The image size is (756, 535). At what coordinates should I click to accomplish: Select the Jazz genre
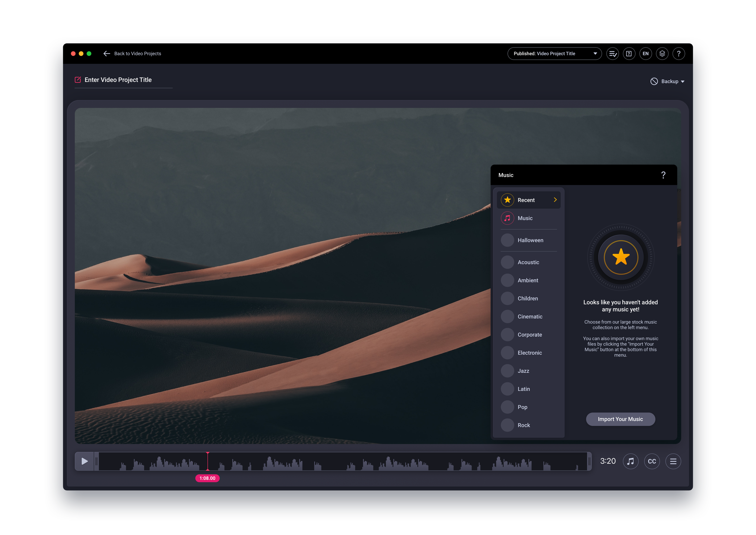(524, 371)
